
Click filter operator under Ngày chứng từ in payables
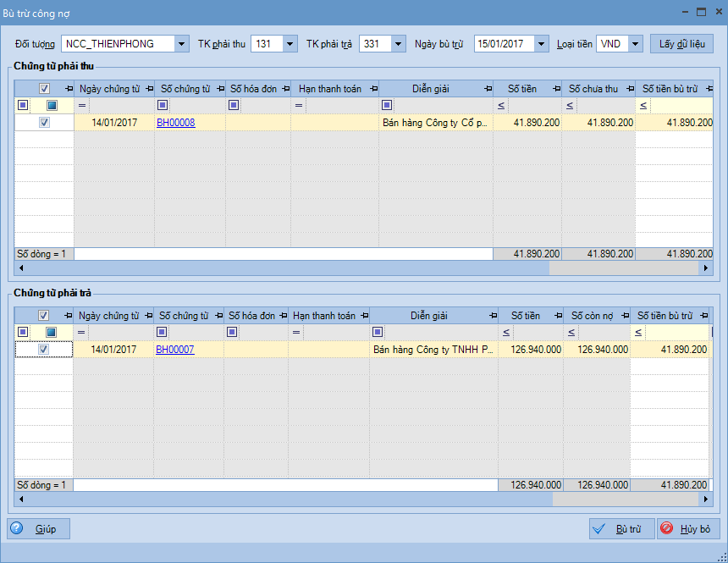[82, 332]
